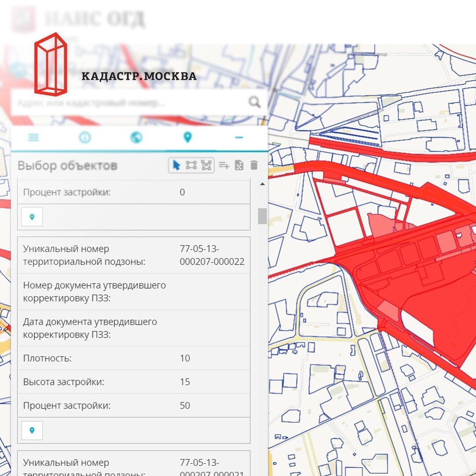Click 'Дата документа утвердившего корректировку ПЗЗ' label
This screenshot has height=476, width=476.
click(90, 328)
